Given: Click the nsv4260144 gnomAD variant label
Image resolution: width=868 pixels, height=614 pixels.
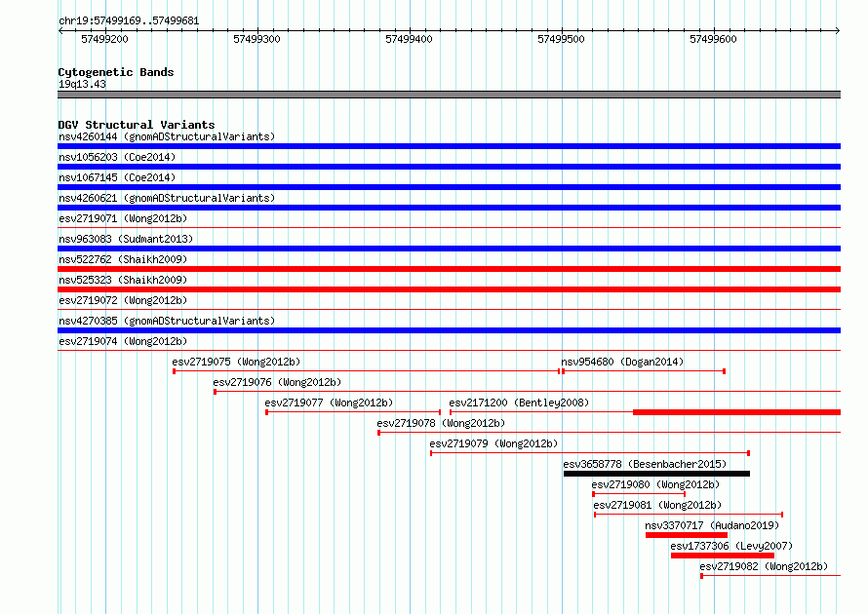Looking at the screenshot, I should click(x=167, y=136).
